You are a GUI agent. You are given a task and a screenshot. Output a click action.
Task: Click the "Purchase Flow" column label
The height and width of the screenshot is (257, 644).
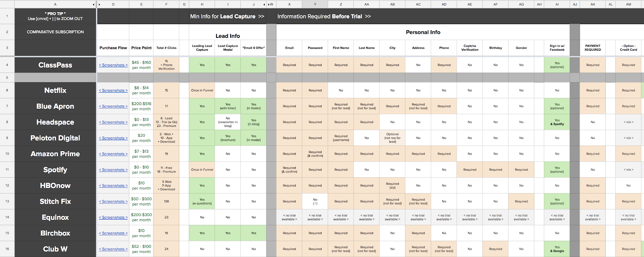[113, 48]
